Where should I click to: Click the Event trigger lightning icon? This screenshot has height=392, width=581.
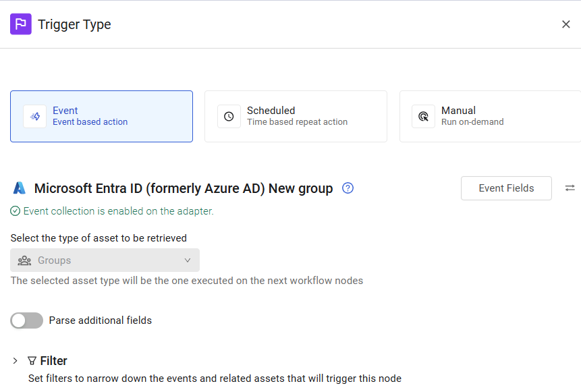[35, 117]
